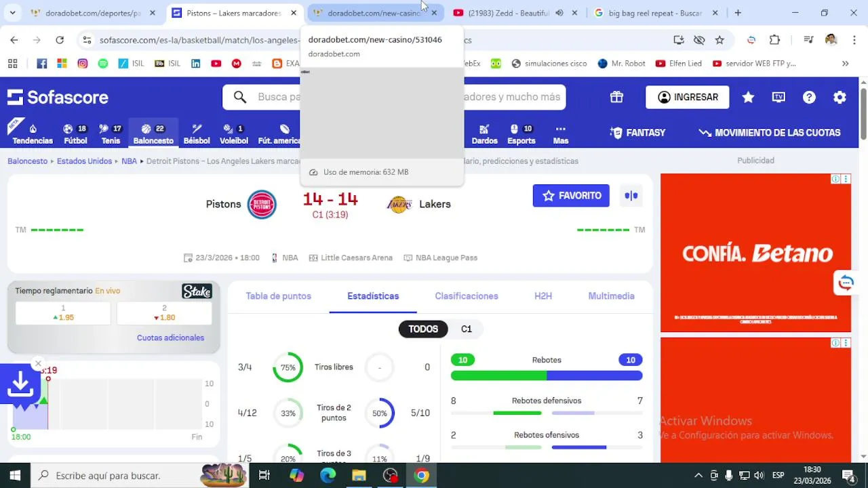Click the Estados Unidos breadcrumb

(84, 161)
